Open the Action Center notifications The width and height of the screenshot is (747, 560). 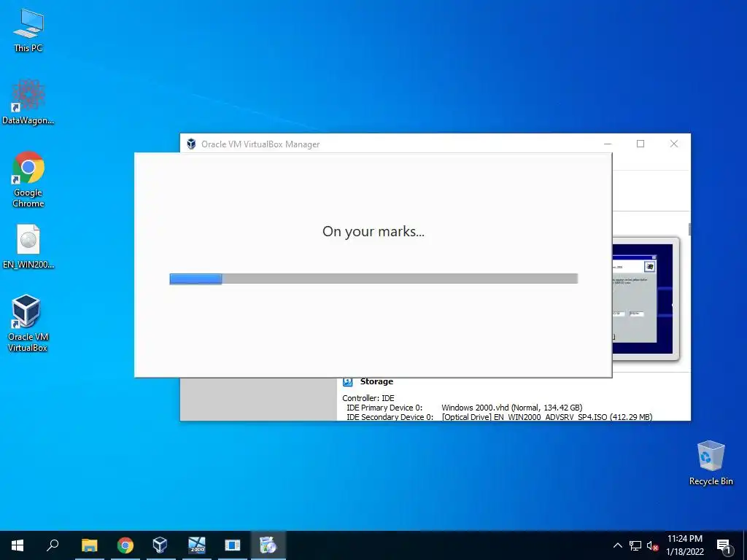click(724, 545)
